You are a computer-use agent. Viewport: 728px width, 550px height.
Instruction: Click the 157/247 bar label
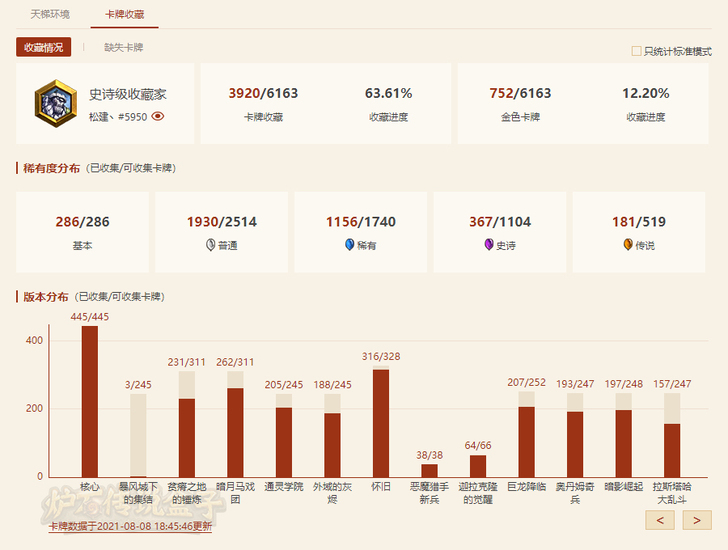click(x=672, y=384)
